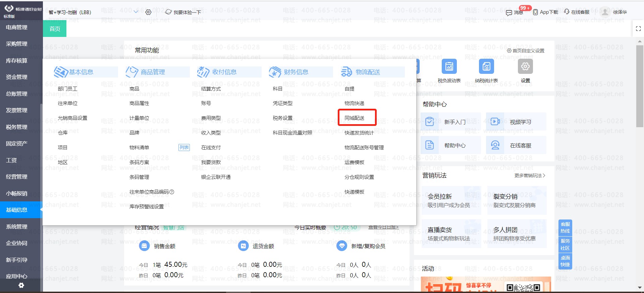Open 采购管理 in the sidebar
Image resolution: width=644 pixels, height=293 pixels.
coord(17,44)
